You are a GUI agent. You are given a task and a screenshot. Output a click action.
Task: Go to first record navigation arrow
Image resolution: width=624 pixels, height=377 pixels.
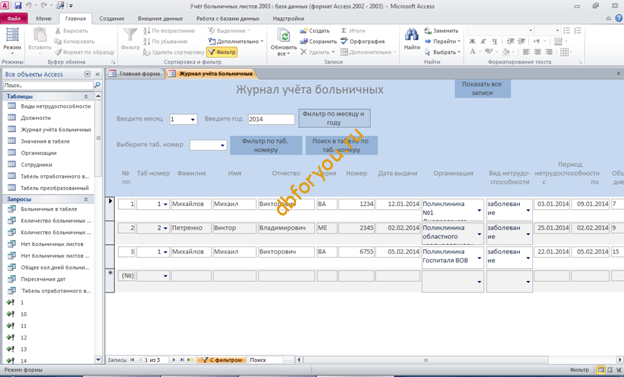[132, 360]
